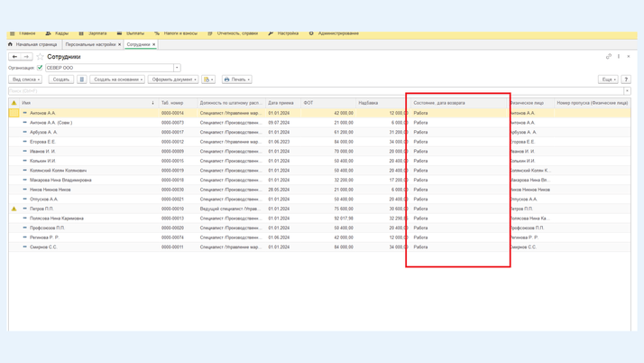Toggle the Организация filter checkbox
Image resolution: width=644 pixels, height=363 pixels.
40,68
